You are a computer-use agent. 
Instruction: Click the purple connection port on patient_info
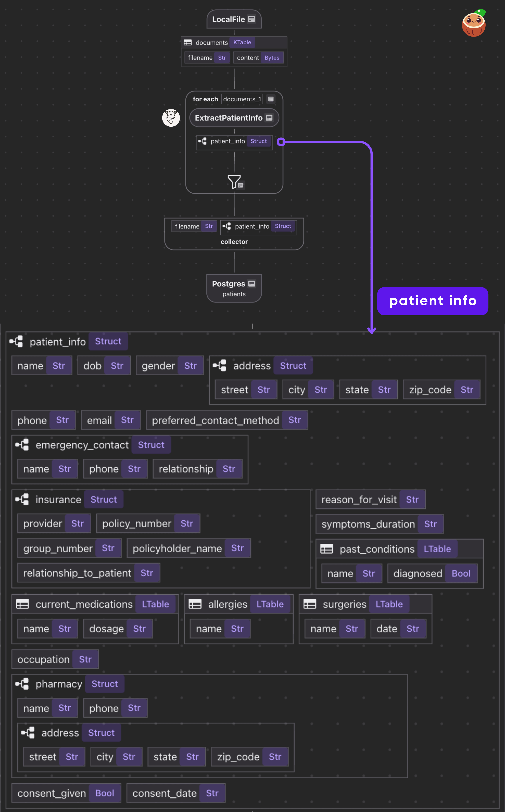click(281, 142)
